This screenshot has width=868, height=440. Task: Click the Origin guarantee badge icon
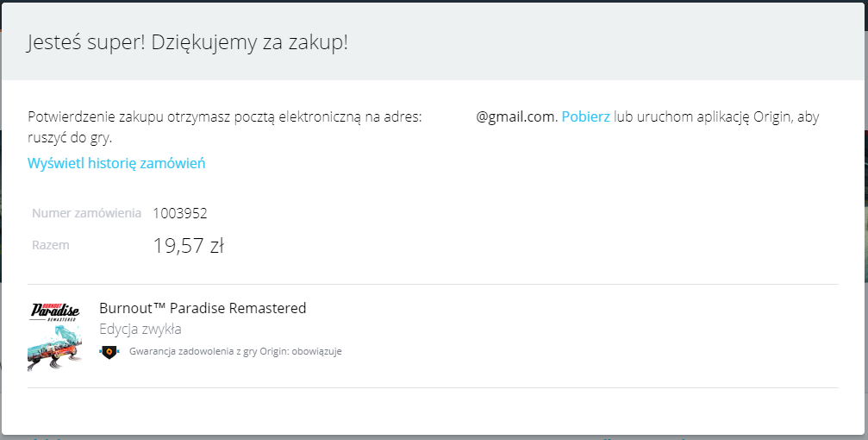(109, 351)
